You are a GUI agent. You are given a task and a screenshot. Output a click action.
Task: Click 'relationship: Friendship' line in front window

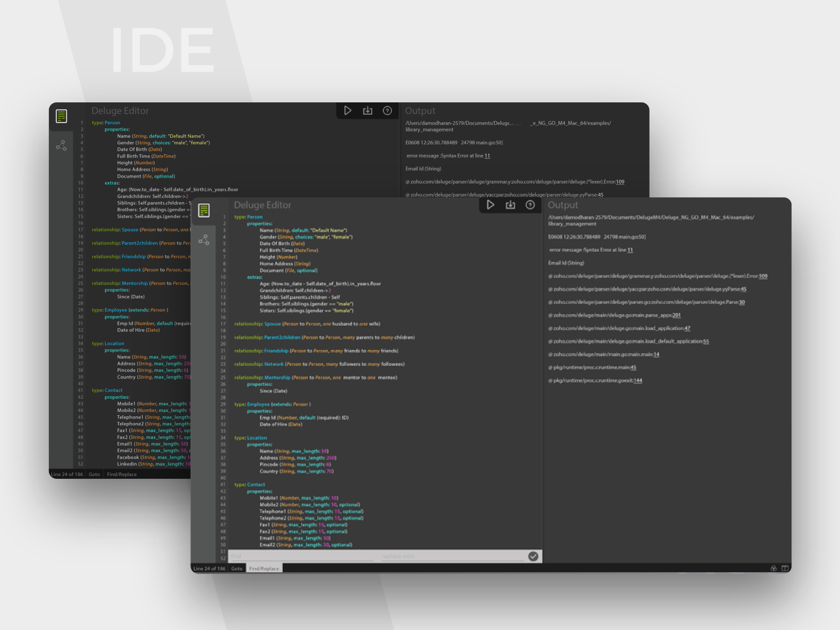pos(316,351)
